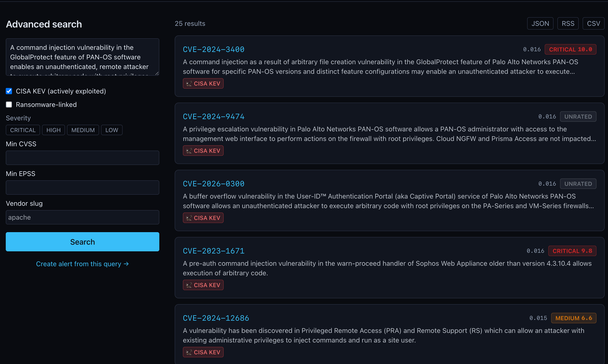This screenshot has height=364, width=608.
Task: Click the Privileged Remote Access description text
Action: coord(383,336)
